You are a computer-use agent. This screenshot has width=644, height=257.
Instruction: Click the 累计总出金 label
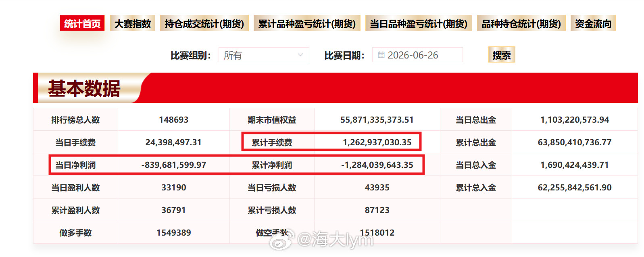pyautogui.click(x=476, y=142)
